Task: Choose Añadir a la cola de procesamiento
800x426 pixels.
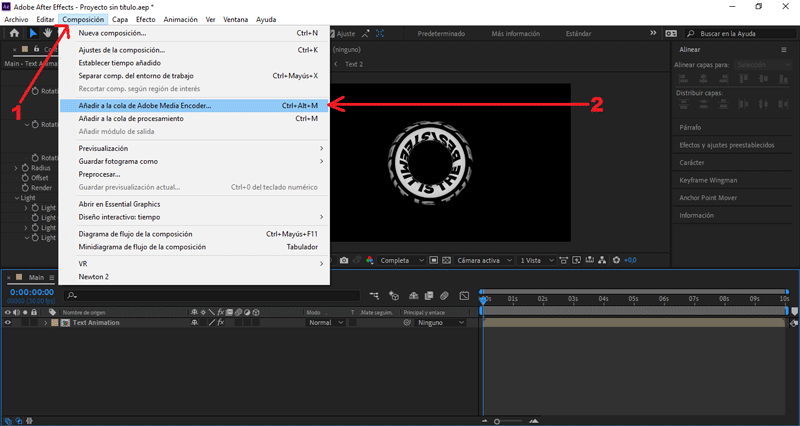Action: pos(194,118)
